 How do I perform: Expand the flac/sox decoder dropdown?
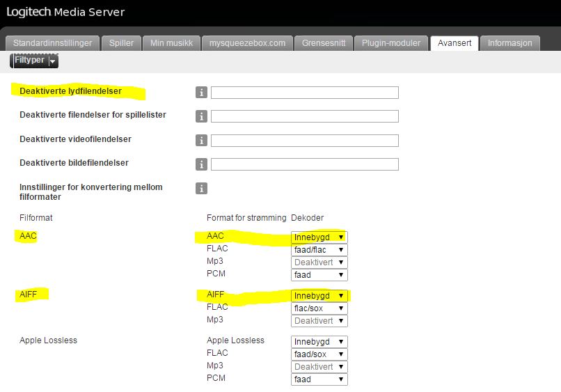click(x=319, y=308)
